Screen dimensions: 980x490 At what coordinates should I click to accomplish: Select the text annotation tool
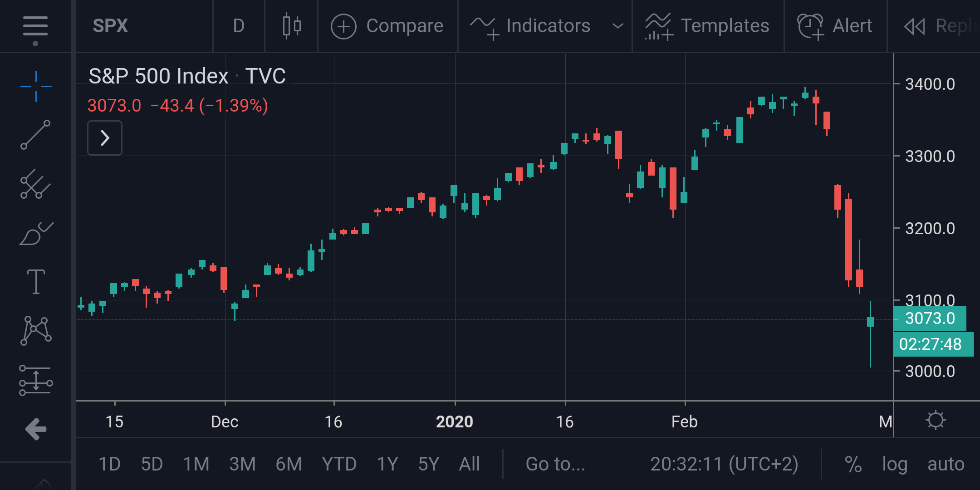coord(36,282)
